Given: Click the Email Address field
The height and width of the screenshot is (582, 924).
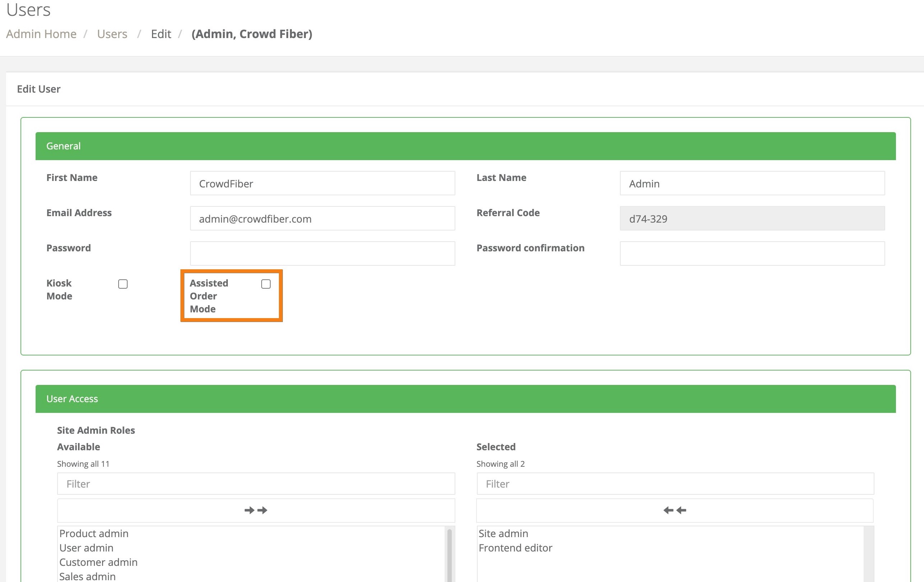Looking at the screenshot, I should (322, 219).
